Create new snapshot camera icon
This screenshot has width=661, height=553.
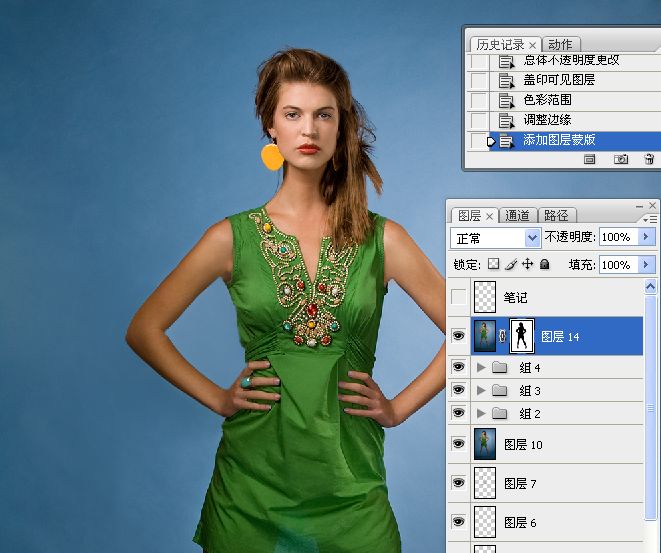click(621, 159)
